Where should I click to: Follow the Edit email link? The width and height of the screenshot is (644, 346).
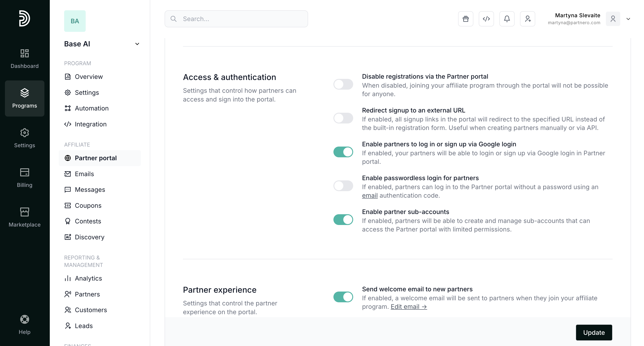point(409,307)
